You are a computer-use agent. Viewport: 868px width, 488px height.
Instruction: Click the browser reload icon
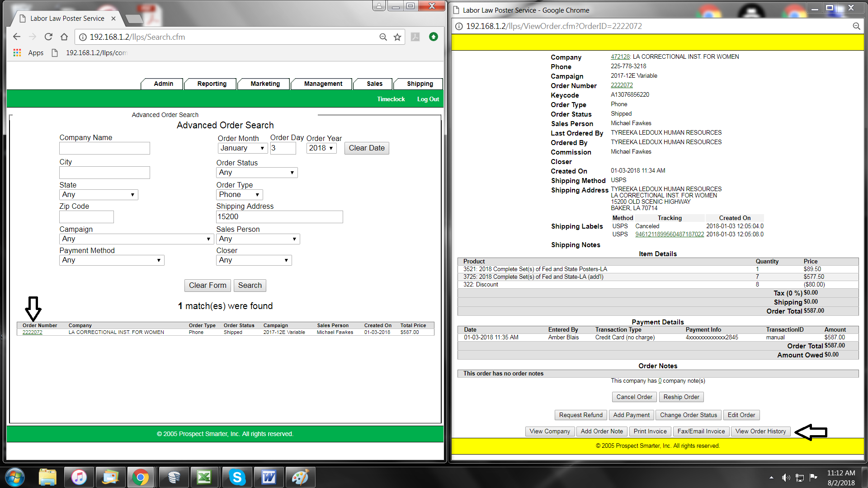coord(48,37)
